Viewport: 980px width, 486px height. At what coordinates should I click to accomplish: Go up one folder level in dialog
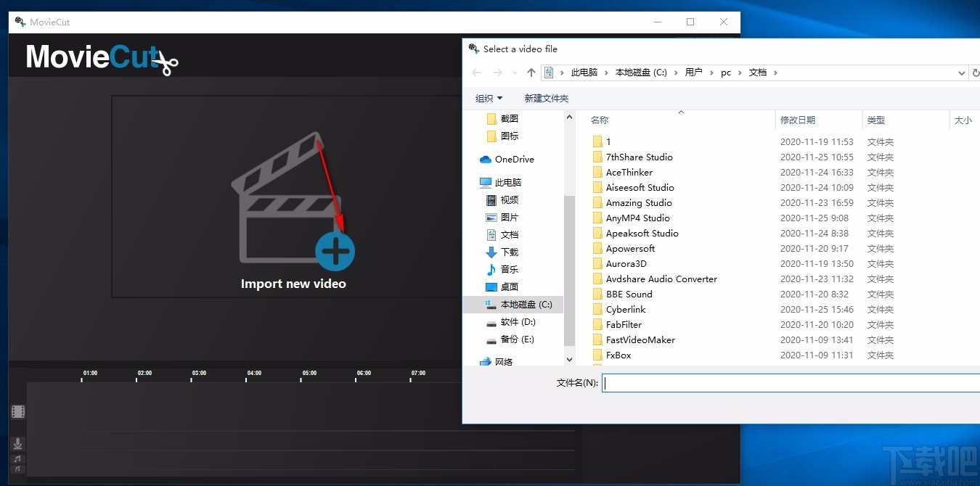[531, 73]
